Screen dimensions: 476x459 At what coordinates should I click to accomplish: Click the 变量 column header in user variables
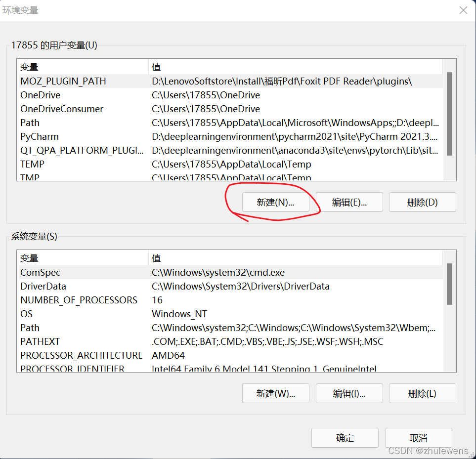(83, 67)
